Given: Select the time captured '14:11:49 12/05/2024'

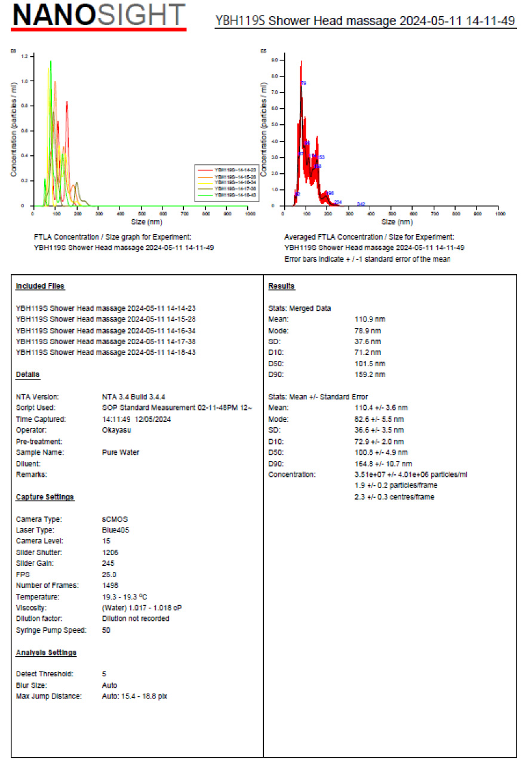Looking at the screenshot, I should (x=136, y=419).
